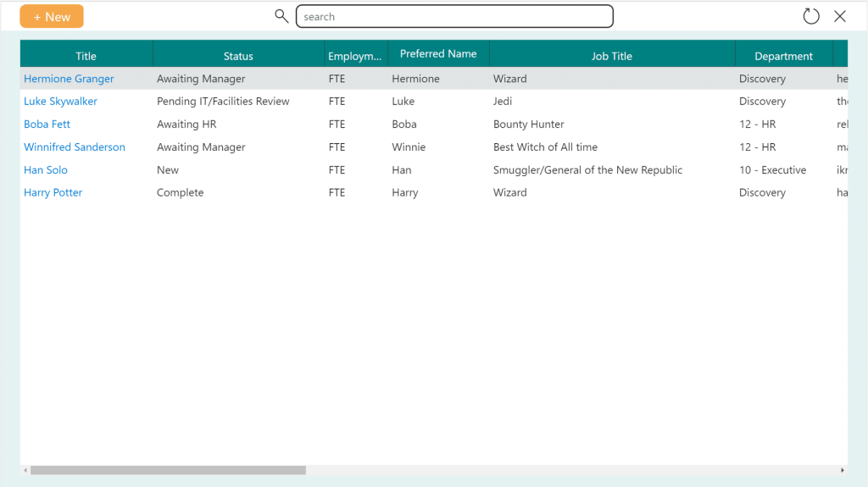Click Wizard job title in Hermione's row
868x487 pixels.
pyautogui.click(x=509, y=79)
